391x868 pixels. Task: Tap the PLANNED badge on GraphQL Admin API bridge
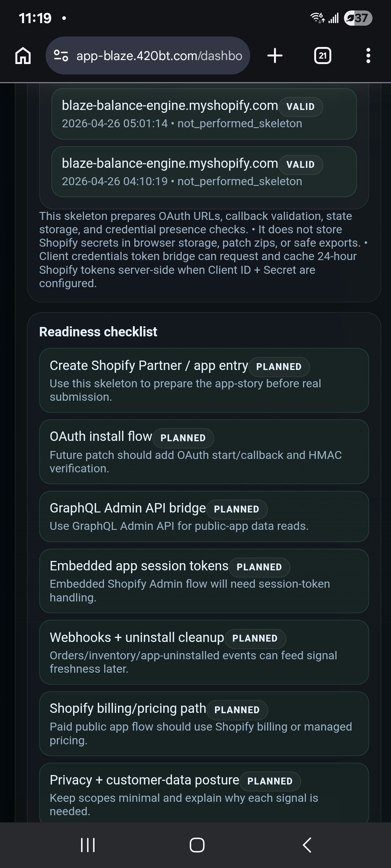(x=237, y=509)
